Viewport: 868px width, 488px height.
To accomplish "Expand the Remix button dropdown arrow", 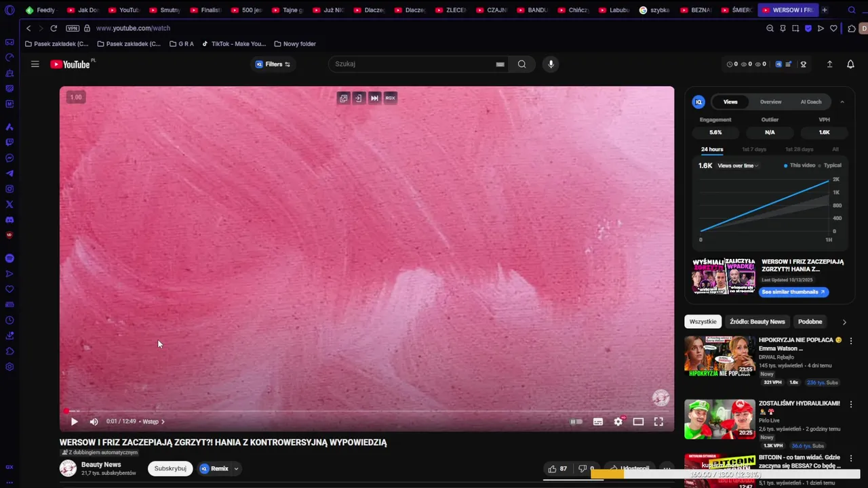I will click(236, 468).
